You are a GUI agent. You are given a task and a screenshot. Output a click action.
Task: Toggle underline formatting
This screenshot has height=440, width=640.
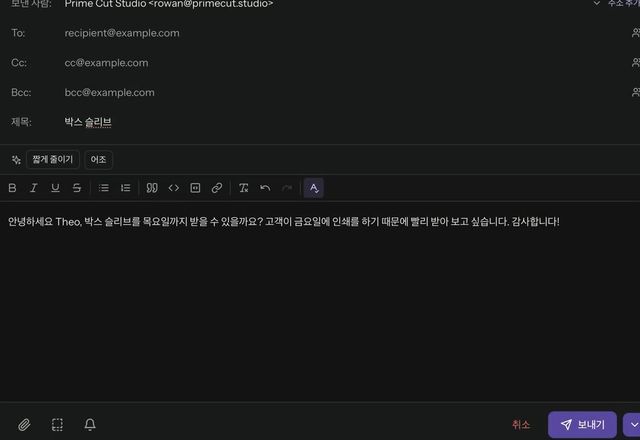(55, 188)
